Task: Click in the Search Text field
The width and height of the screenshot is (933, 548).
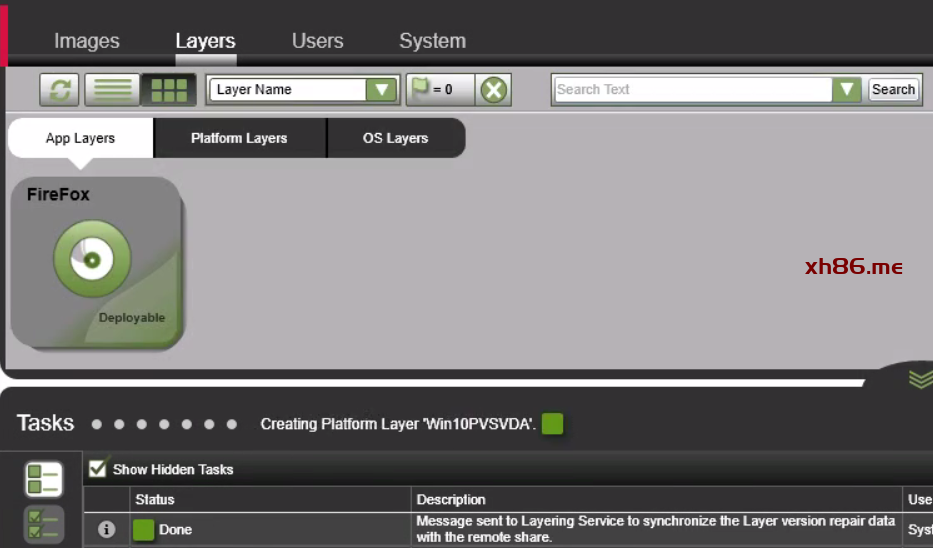Action: [x=692, y=90]
